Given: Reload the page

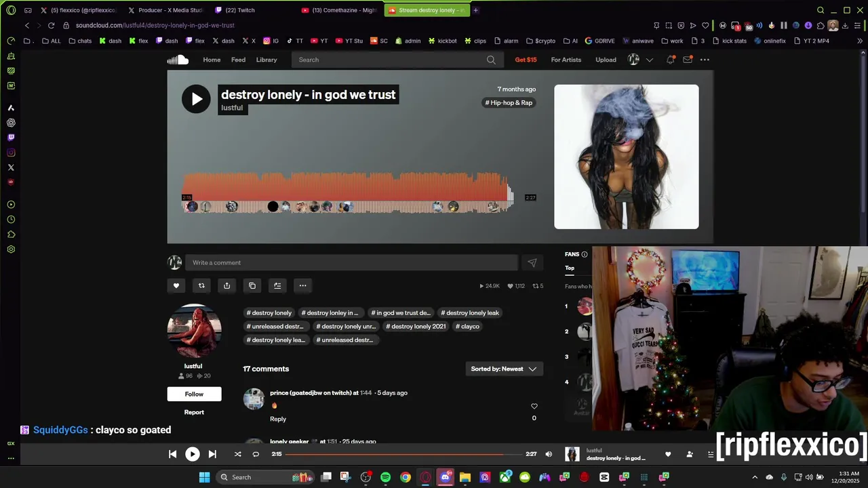Looking at the screenshot, I should pos(51,25).
